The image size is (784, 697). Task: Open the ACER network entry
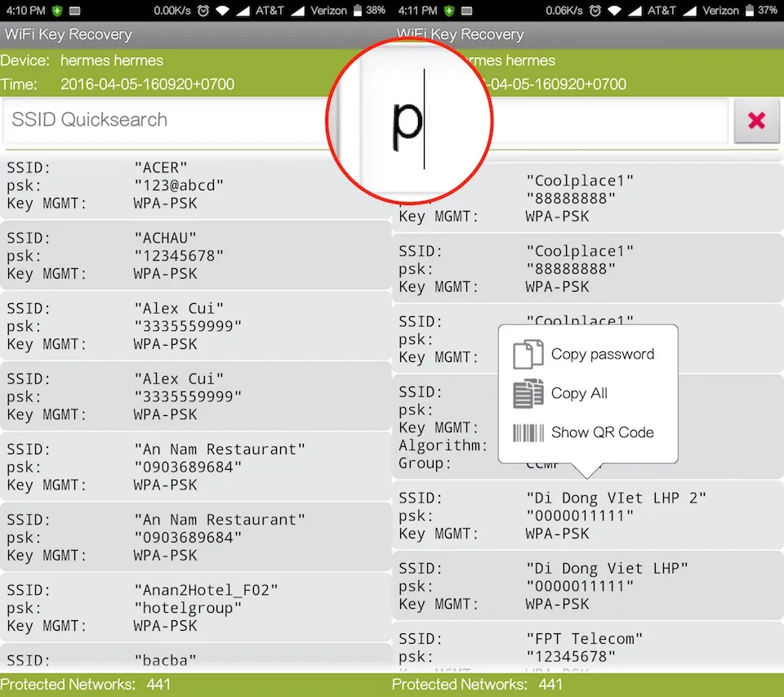(x=196, y=185)
